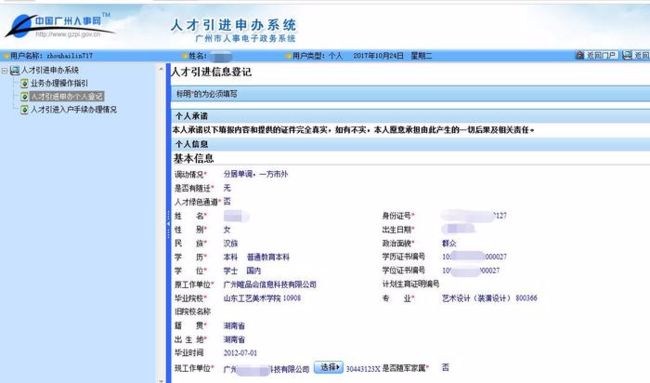
Task: Click the 原工作单位 value 广州唯品会信息科技有限公司
Action: [x=270, y=284]
